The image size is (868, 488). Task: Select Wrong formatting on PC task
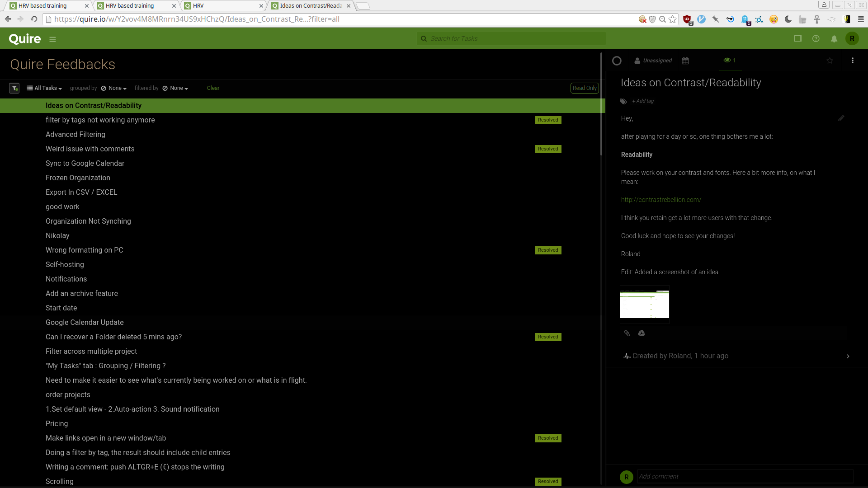coord(84,250)
